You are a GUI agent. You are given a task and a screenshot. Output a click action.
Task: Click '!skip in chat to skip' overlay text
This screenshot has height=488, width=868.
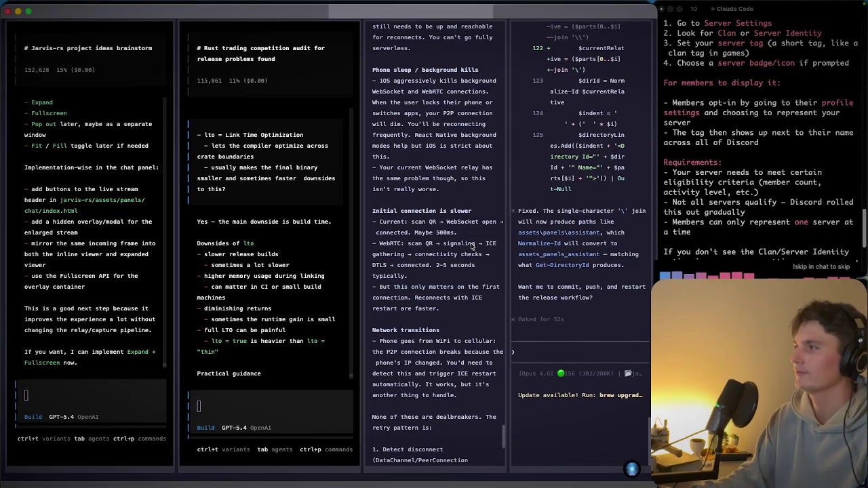click(x=821, y=267)
